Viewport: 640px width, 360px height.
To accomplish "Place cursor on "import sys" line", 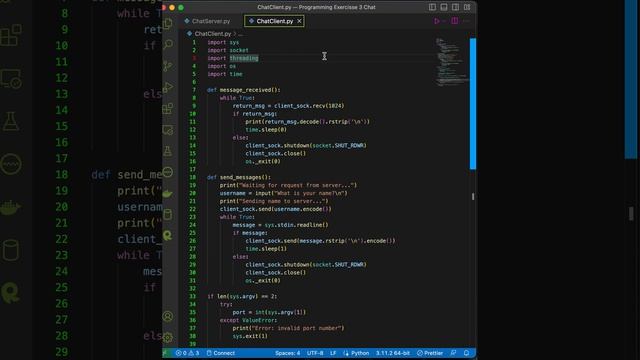I will coord(223,42).
